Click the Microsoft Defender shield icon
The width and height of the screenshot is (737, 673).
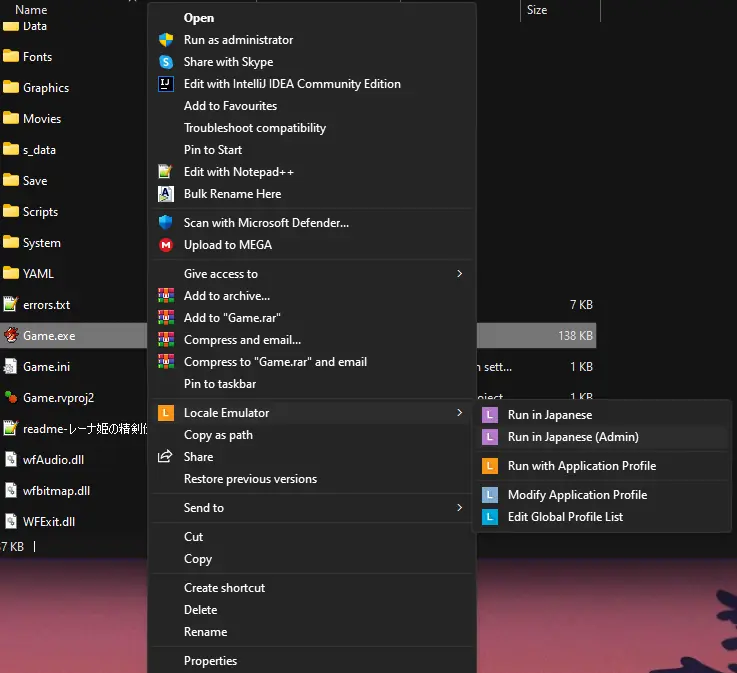[x=166, y=223]
